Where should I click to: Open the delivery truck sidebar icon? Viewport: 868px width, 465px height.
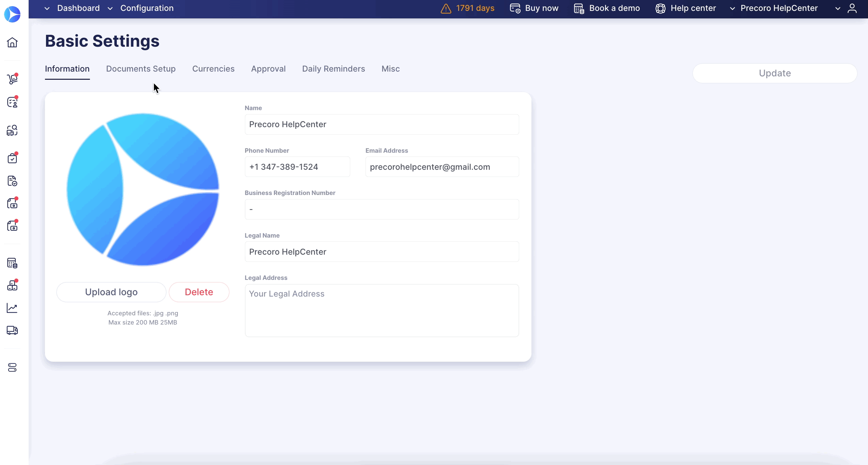12,330
